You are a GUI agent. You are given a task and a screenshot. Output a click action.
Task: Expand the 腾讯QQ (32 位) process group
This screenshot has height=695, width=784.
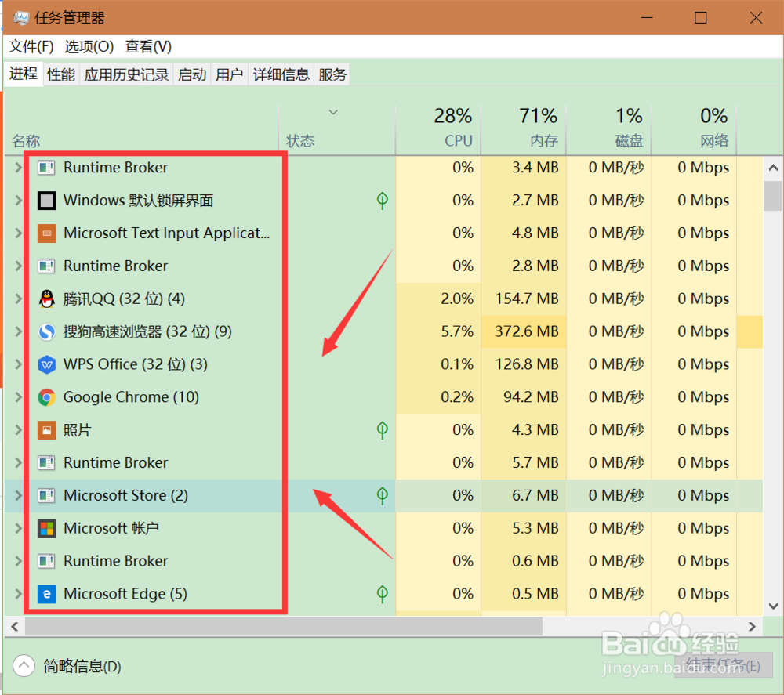19,299
